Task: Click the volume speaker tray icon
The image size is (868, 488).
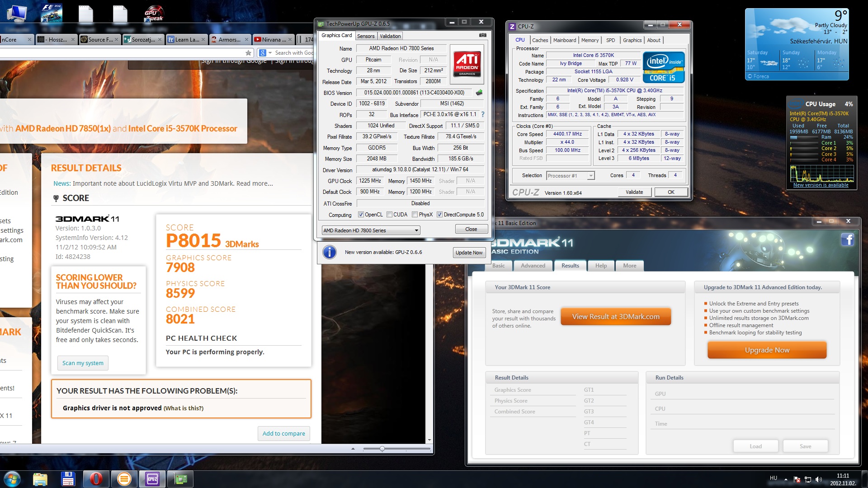Action: 819,479
